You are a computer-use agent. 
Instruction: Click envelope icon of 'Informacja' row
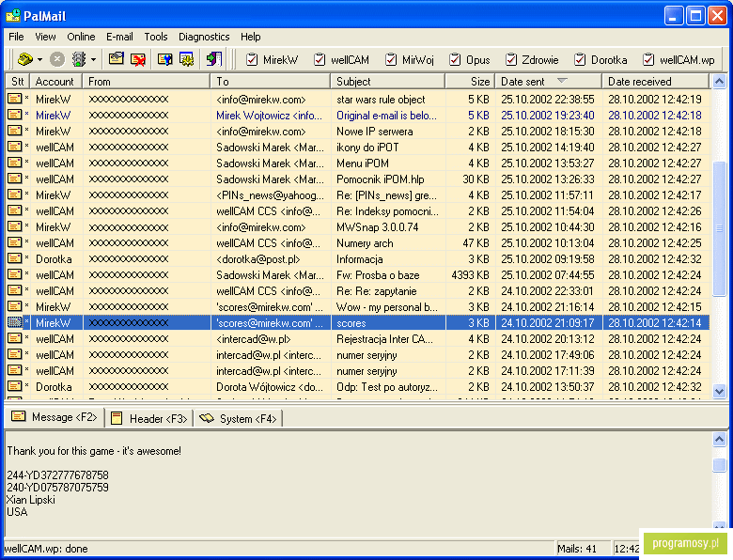[14, 258]
